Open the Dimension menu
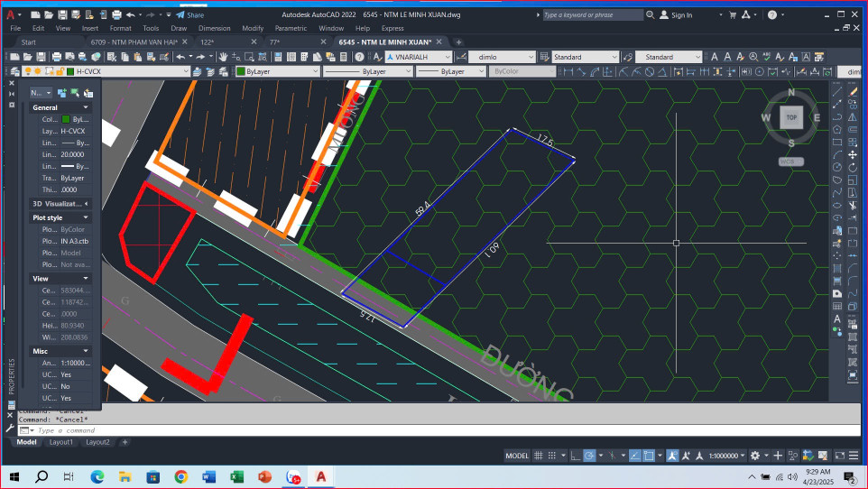Screen dimensions: 868x489 pyautogui.click(x=214, y=28)
